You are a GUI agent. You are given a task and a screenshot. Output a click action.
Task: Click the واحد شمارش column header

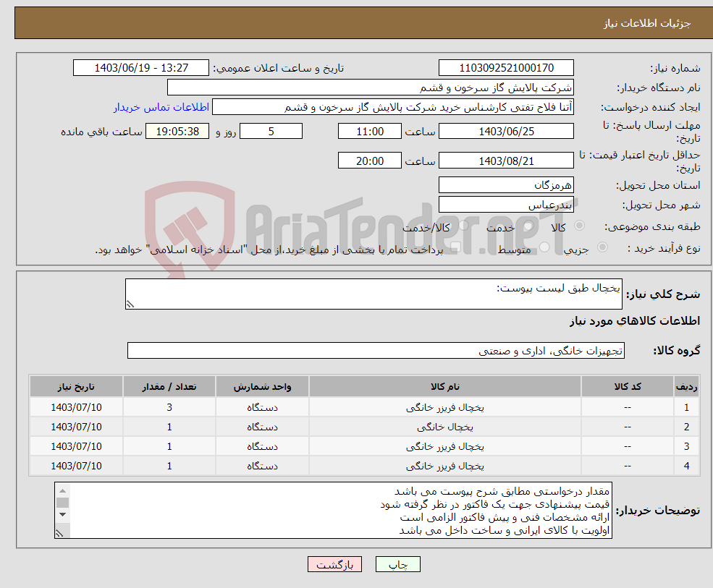pyautogui.click(x=262, y=386)
